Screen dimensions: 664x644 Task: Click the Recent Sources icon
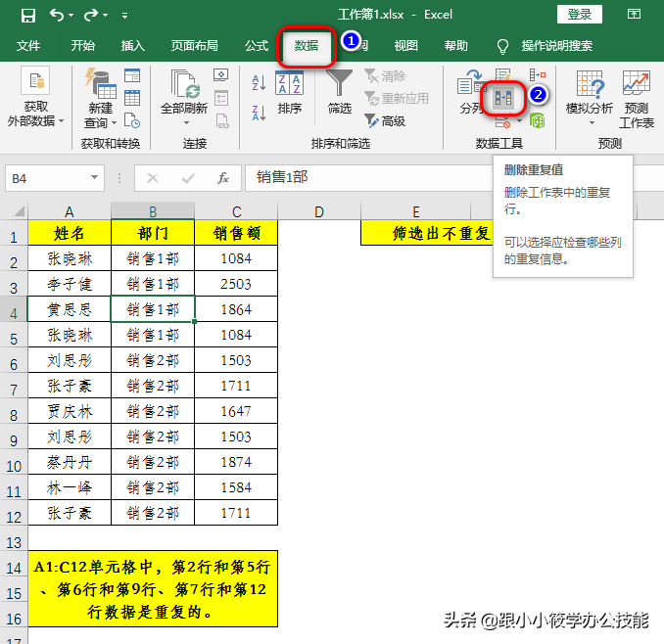(x=132, y=120)
